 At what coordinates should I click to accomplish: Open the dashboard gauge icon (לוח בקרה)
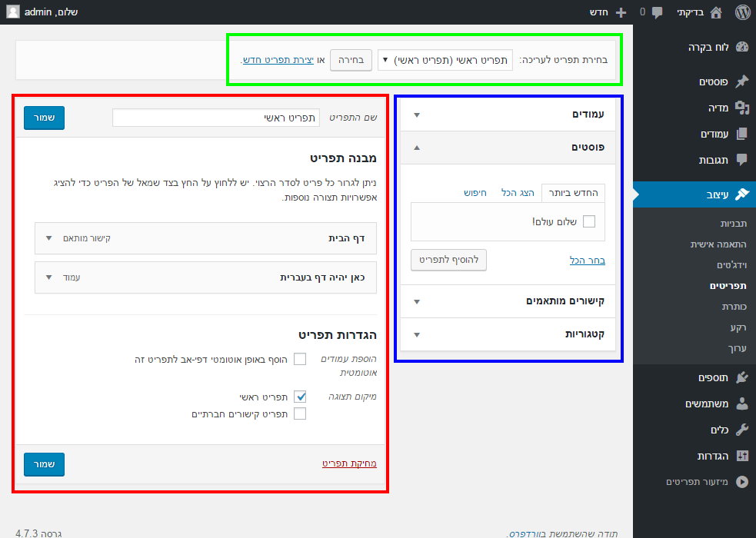click(742, 47)
